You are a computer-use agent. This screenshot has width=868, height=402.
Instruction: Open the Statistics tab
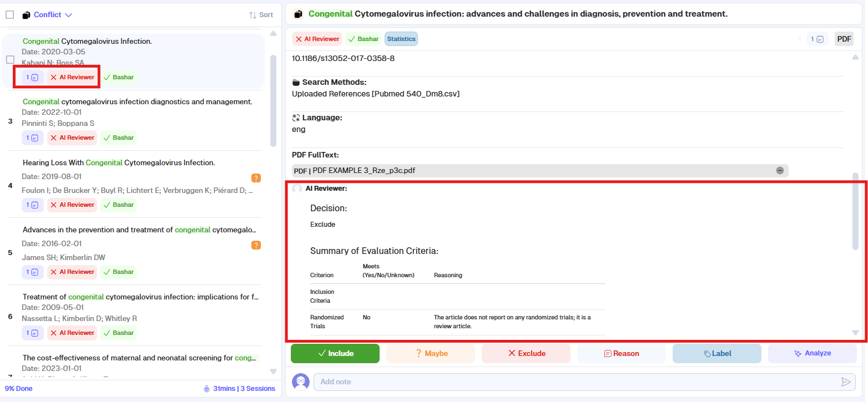[x=401, y=39]
